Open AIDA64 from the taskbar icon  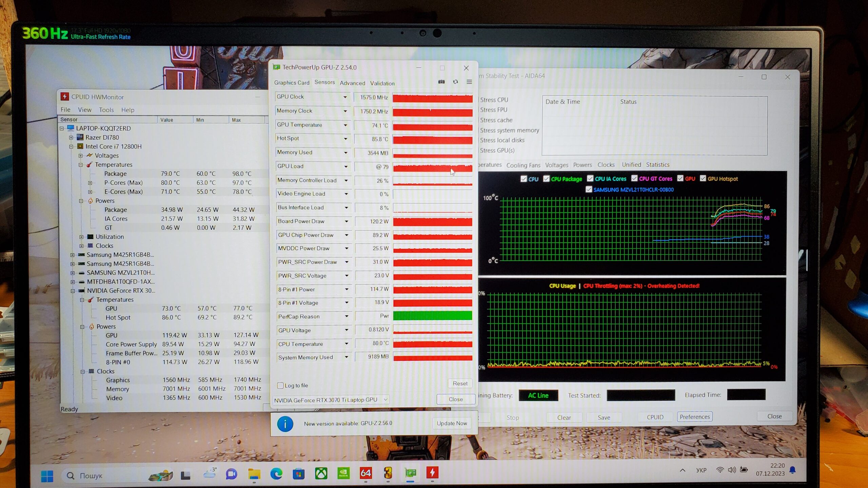point(366,473)
